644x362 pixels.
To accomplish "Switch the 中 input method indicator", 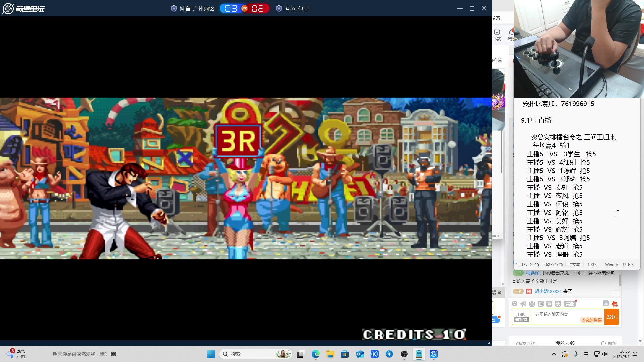I will [586, 354].
